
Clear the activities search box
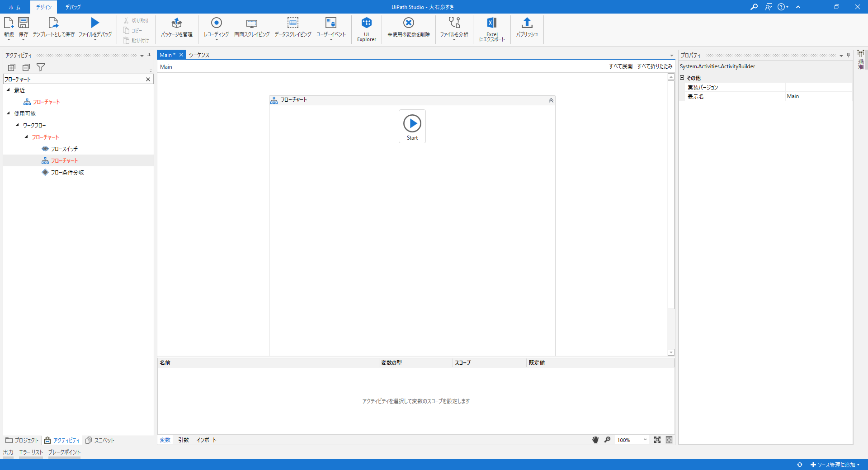(148, 79)
